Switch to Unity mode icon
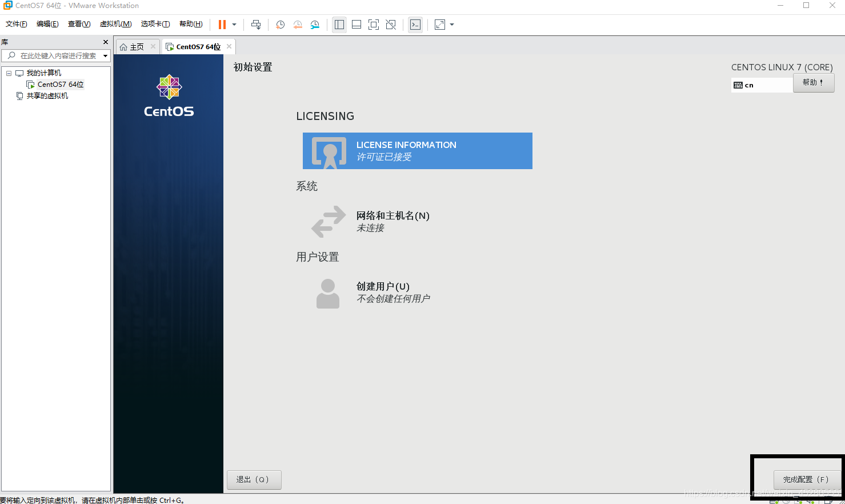The image size is (845, 504). [391, 25]
